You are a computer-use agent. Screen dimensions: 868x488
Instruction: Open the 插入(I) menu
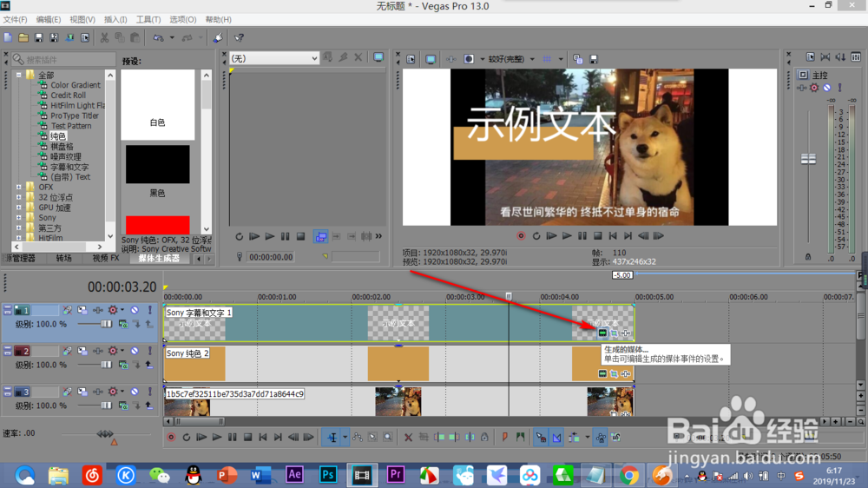coord(115,19)
